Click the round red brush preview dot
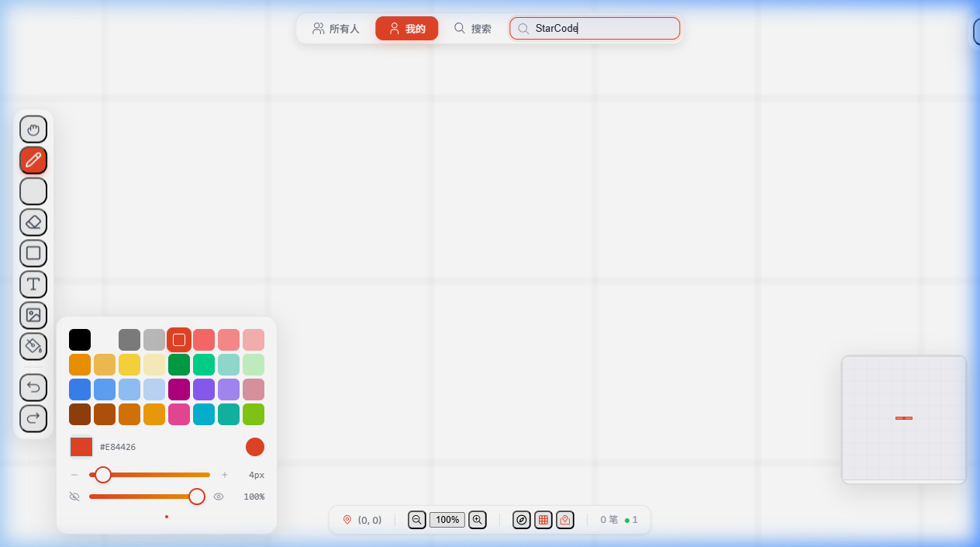The image size is (980, 547). [255, 447]
